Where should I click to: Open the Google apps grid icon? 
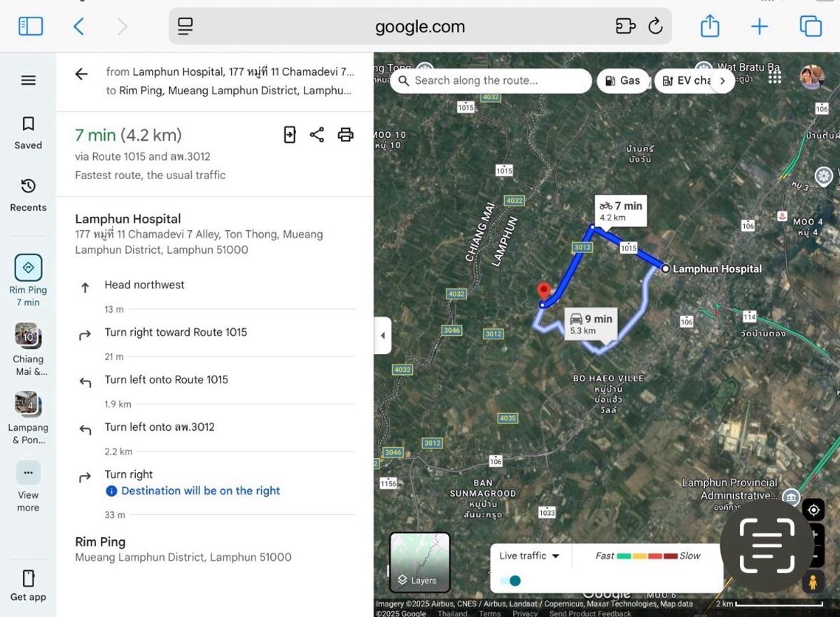[774, 77]
